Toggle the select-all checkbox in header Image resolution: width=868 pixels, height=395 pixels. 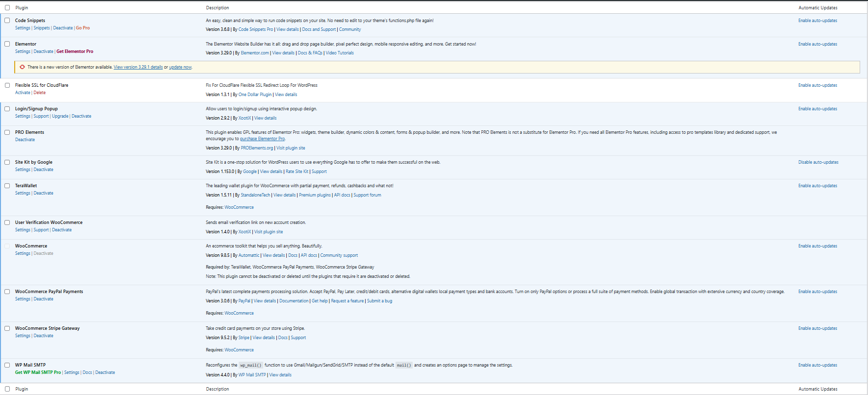[x=7, y=8]
